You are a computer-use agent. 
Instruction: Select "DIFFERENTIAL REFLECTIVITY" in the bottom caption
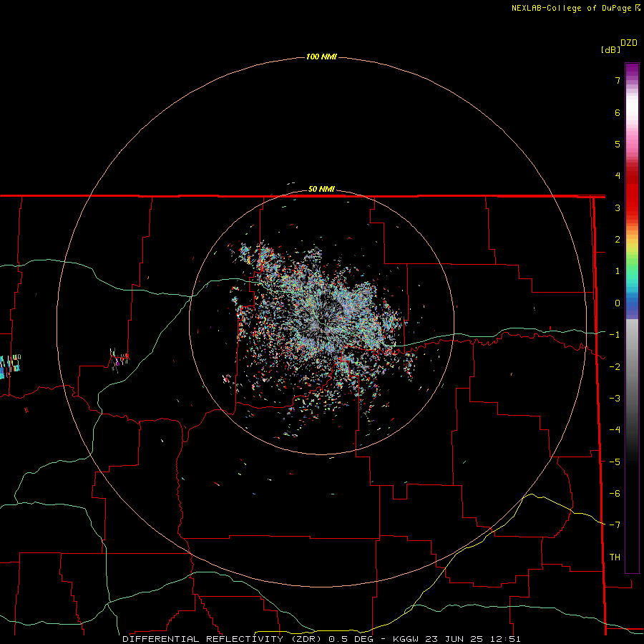coord(203,639)
